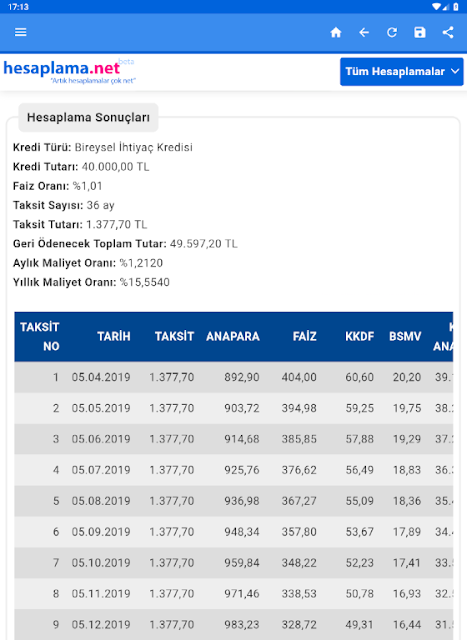Image resolution: width=467 pixels, height=640 pixels.
Task: Click the BSMV column header
Action: pyautogui.click(x=405, y=336)
